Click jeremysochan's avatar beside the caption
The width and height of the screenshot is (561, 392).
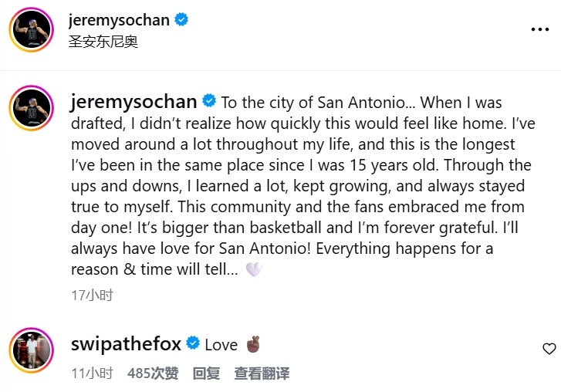pos(31,109)
